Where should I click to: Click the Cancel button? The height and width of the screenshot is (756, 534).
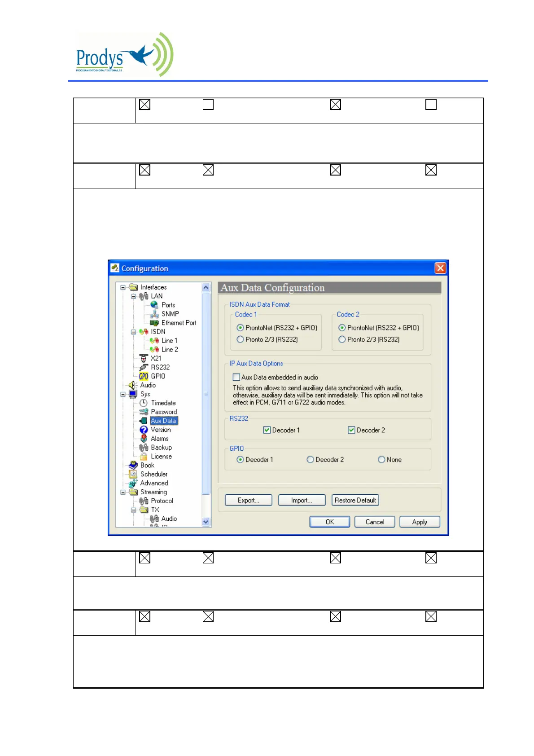point(375,522)
